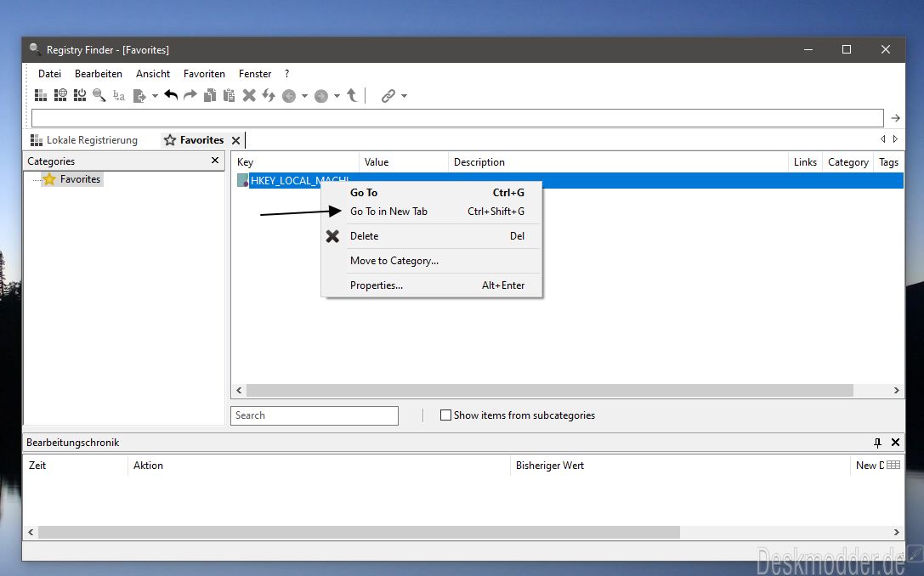924x576 pixels.
Task: Select the HKEY_LOCAL_MACHI row
Action: [569, 180]
